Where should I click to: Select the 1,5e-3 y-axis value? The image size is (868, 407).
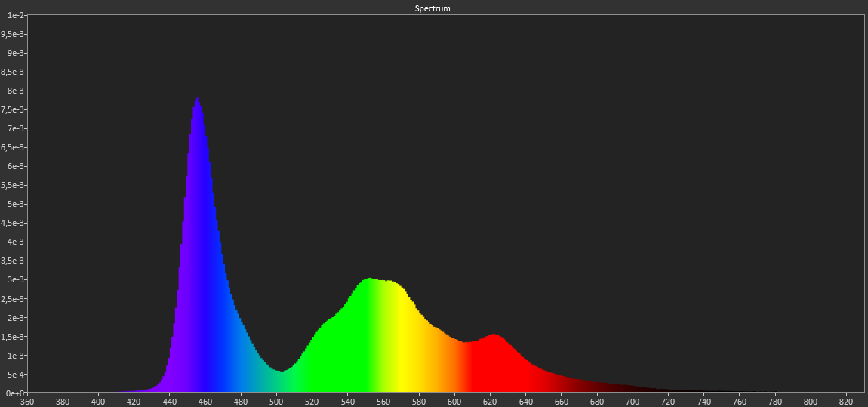(x=11, y=336)
